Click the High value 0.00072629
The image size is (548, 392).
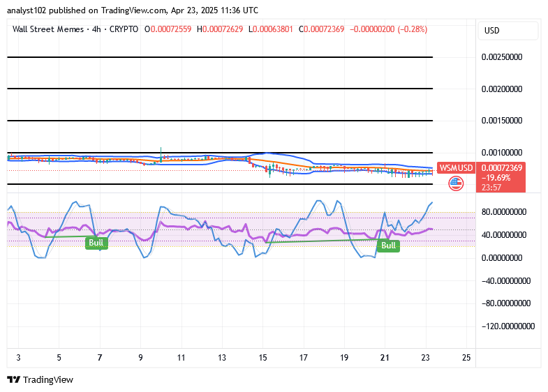(223, 29)
